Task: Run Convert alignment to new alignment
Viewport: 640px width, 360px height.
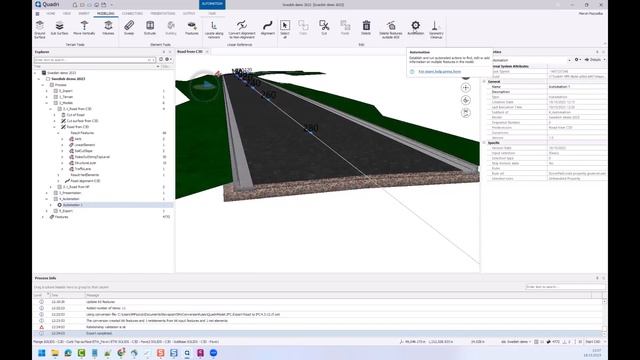Action: [x=242, y=30]
